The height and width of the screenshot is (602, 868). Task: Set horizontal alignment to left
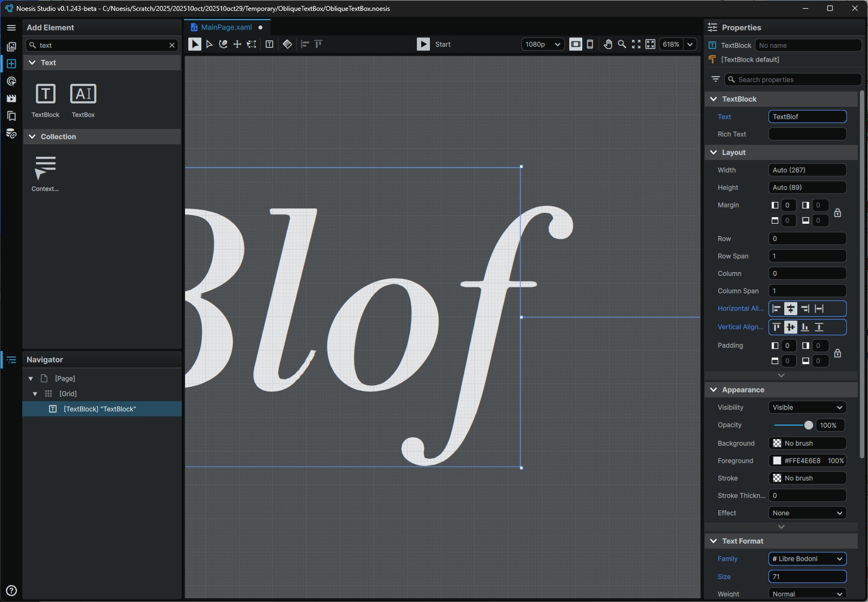pos(777,309)
